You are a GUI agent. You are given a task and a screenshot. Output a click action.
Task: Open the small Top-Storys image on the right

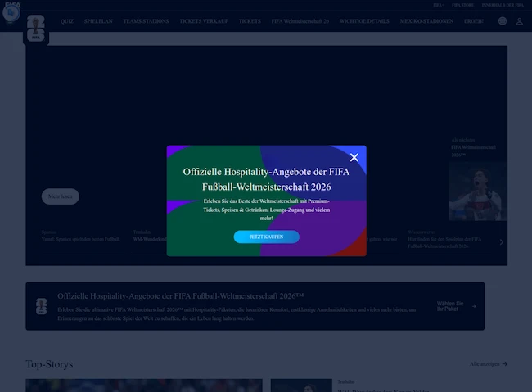tap(301, 385)
